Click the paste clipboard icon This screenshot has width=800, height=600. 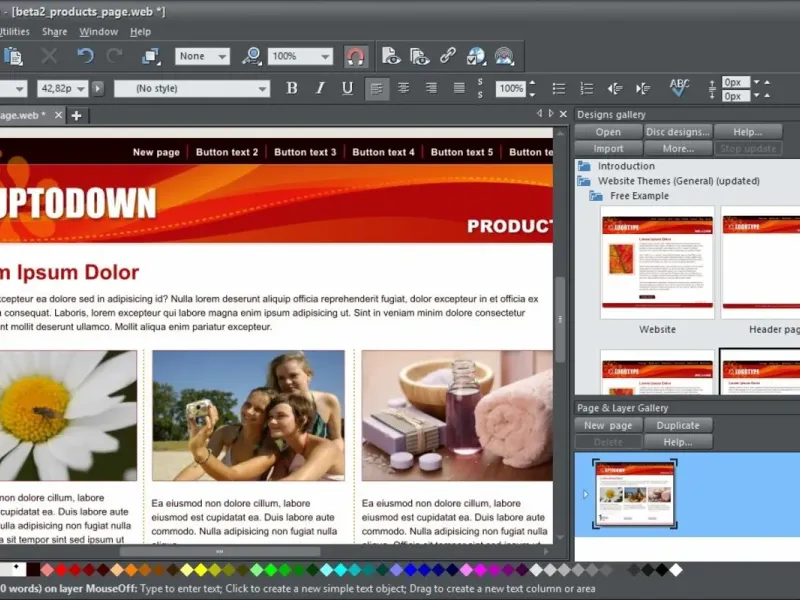pos(13,56)
